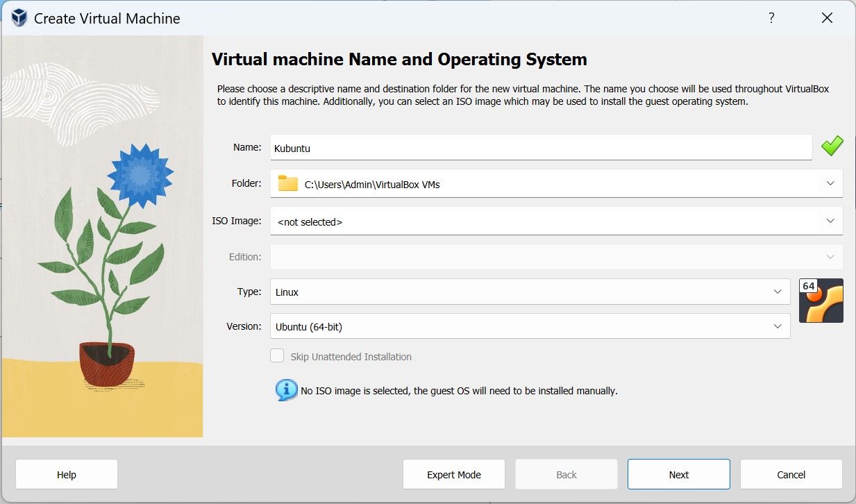
Task: Click the Cancel button
Action: click(x=791, y=475)
